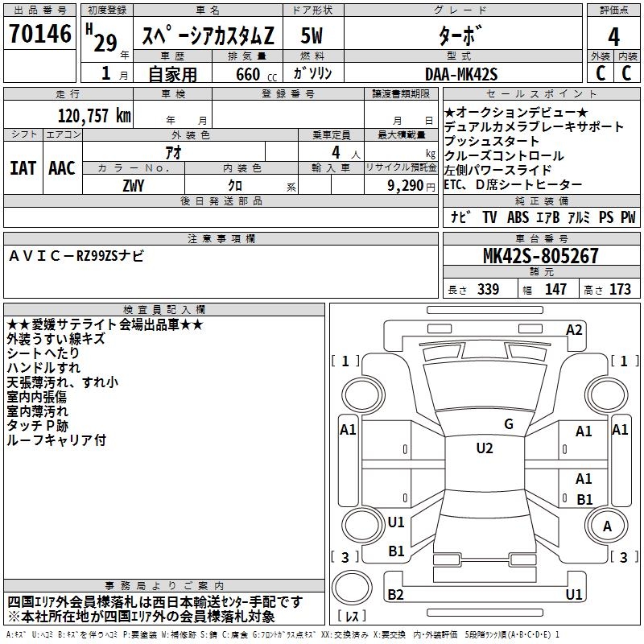
Task: Select the color code ZWY field
Action: pyautogui.click(x=134, y=185)
